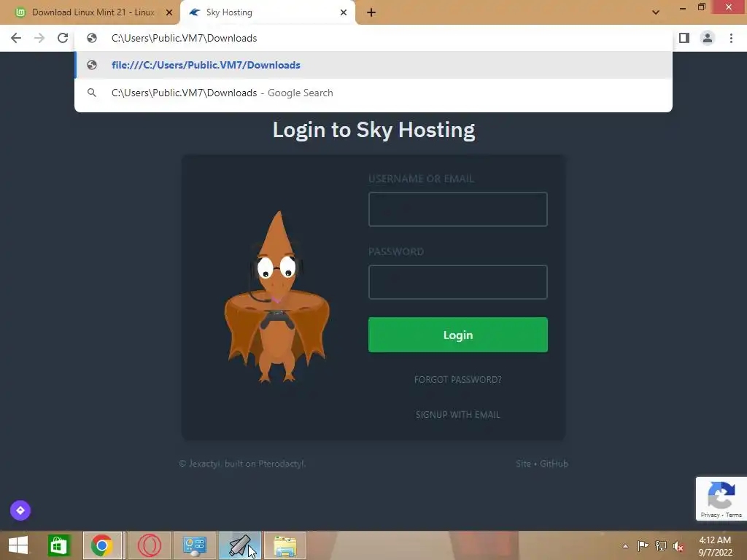This screenshot has height=560, width=747.
Task: Switch to Chrome in taskbar
Action: [x=102, y=545]
